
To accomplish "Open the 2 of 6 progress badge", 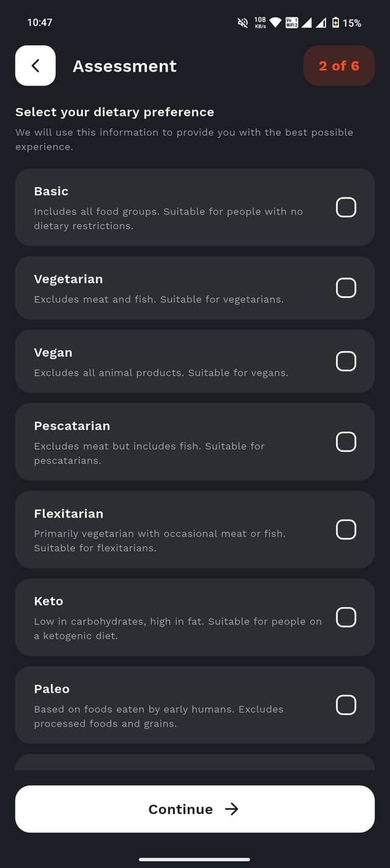I will click(339, 66).
